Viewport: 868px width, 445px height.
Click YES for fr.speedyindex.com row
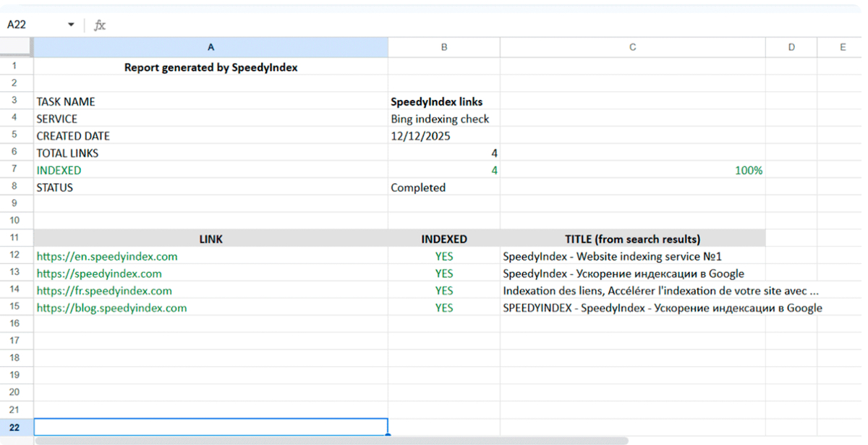pyautogui.click(x=444, y=291)
